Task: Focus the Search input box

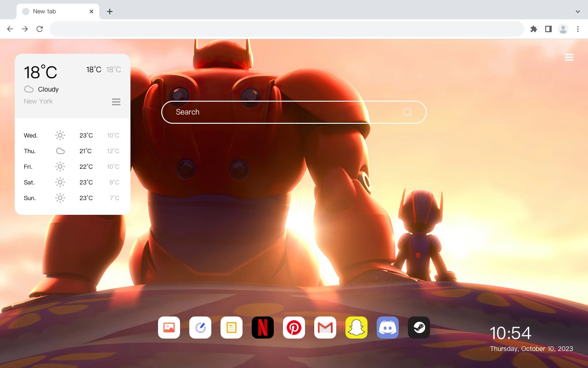Action: (294, 112)
